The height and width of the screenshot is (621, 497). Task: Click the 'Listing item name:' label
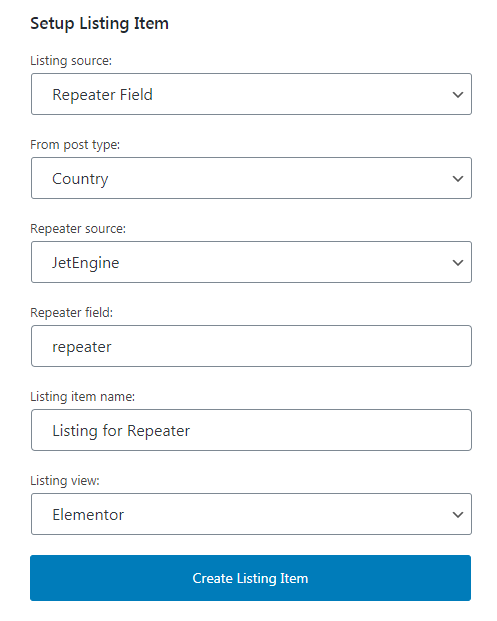pyautogui.click(x=82, y=397)
